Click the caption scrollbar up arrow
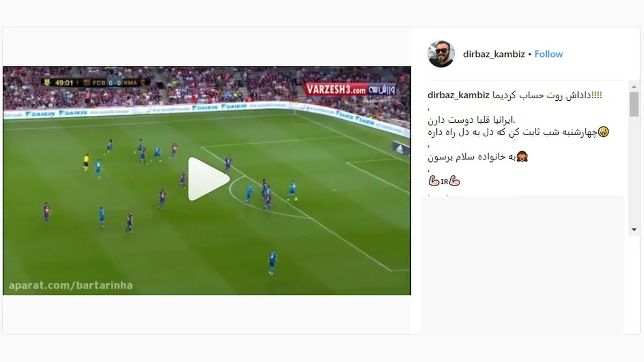Image resolution: width=644 pixels, height=362 pixels. click(x=634, y=86)
